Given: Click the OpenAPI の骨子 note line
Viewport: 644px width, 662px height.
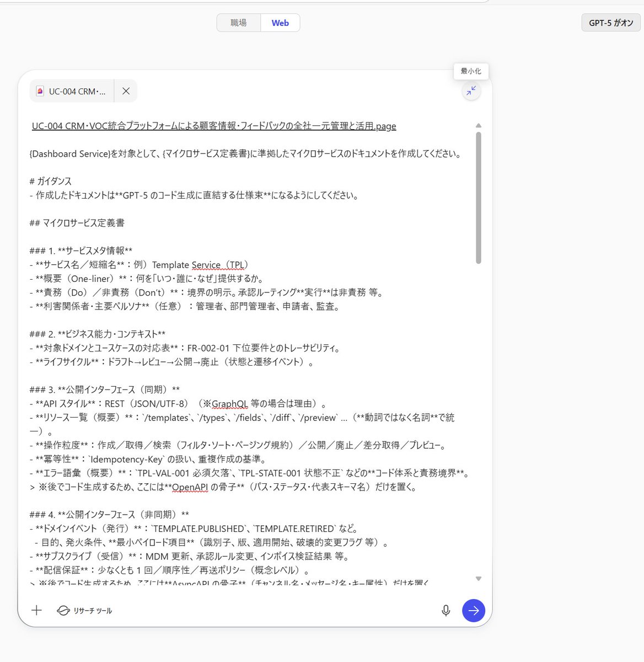Looking at the screenshot, I should point(223,487).
